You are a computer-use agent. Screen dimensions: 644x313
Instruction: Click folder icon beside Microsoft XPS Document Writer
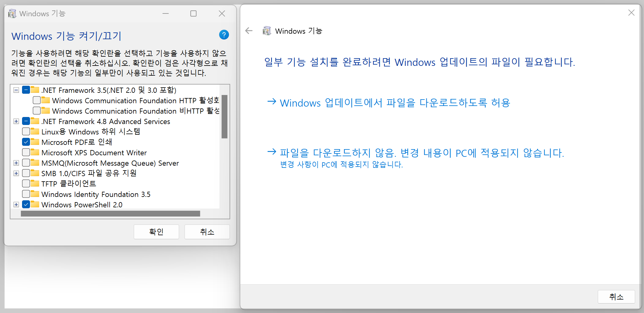[35, 153]
